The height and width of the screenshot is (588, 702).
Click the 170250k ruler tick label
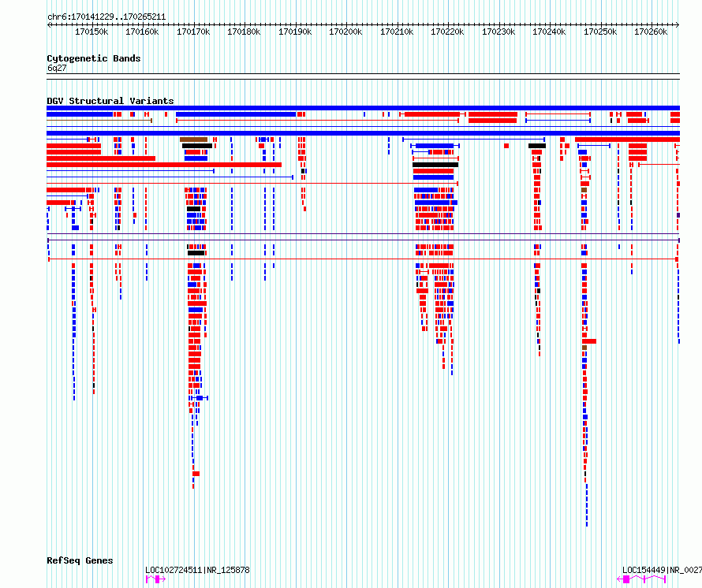[x=600, y=32]
